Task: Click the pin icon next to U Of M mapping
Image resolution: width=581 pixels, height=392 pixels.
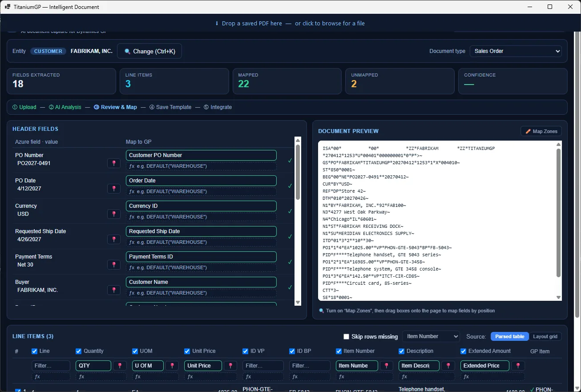Action: [173, 366]
